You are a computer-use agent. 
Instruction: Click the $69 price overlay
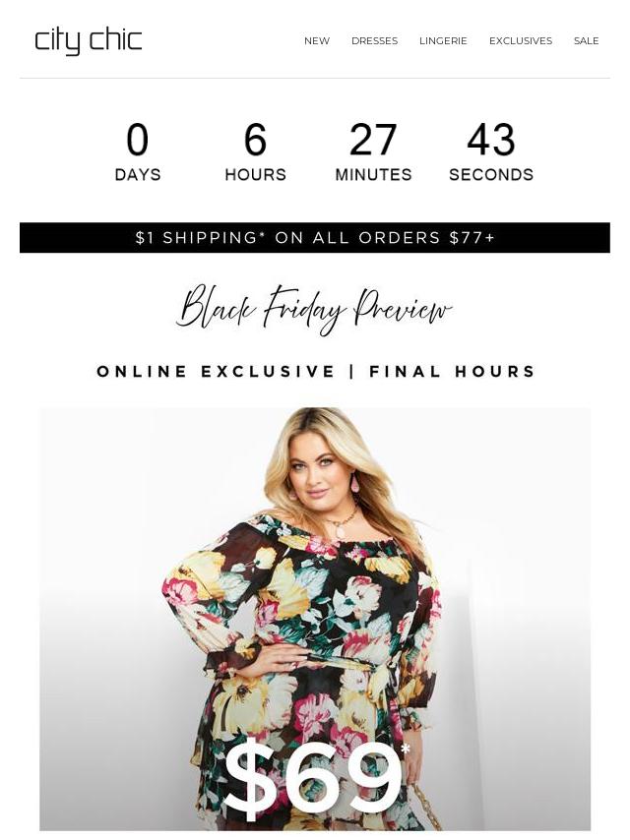316,781
